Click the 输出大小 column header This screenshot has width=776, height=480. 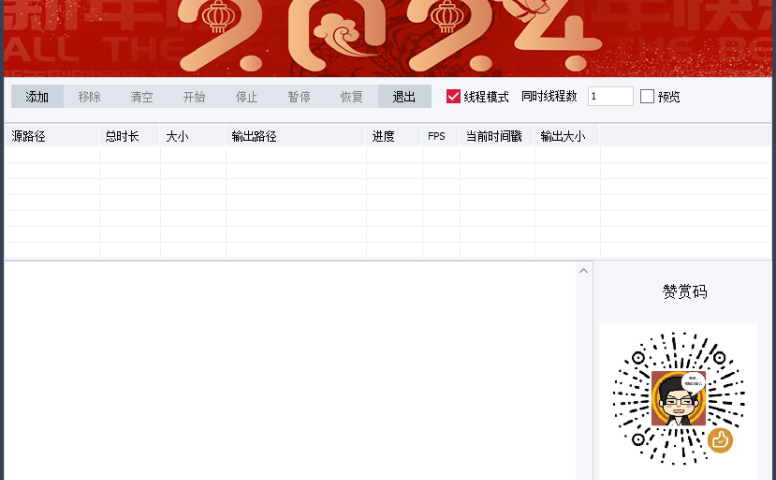[x=567, y=136]
